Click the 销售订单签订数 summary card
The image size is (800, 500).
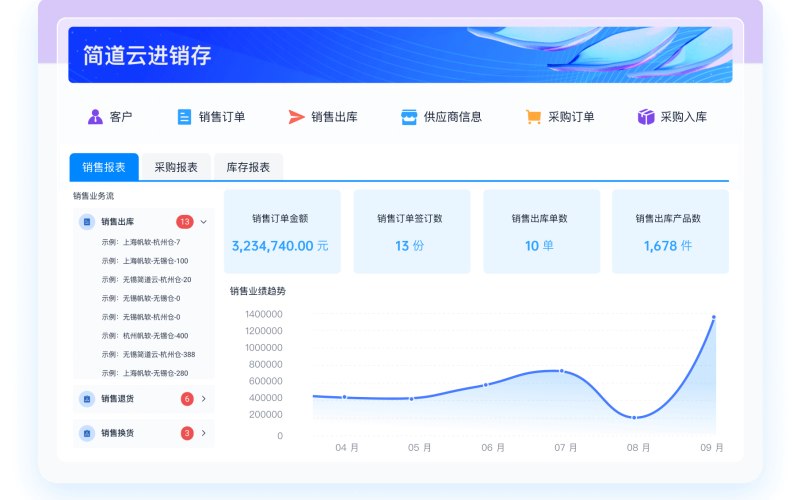point(412,232)
